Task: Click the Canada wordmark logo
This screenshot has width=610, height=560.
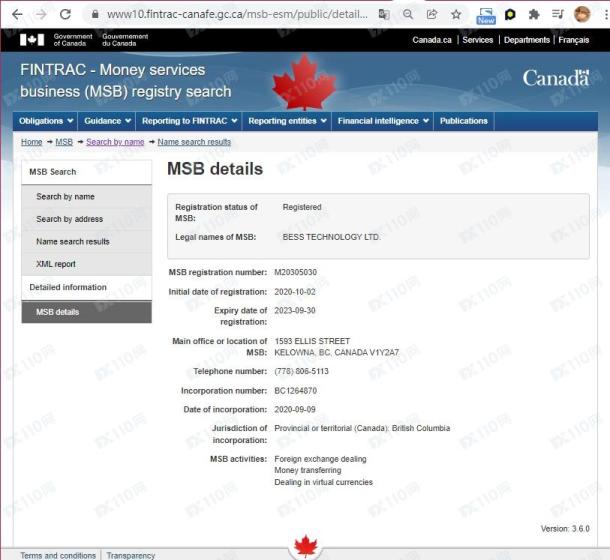Action: tap(556, 79)
